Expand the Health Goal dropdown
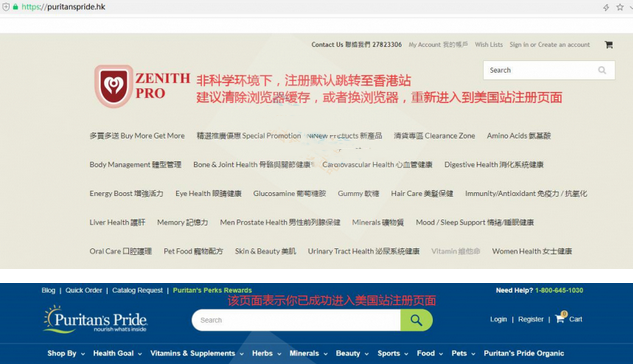633x364 pixels. pyautogui.click(x=117, y=354)
